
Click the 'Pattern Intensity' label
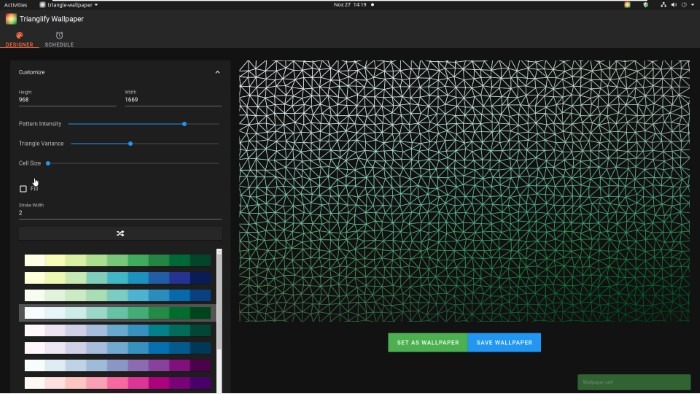(40, 124)
